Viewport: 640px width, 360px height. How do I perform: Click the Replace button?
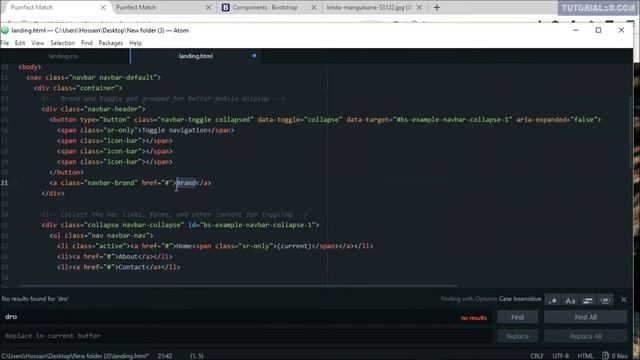click(517, 336)
